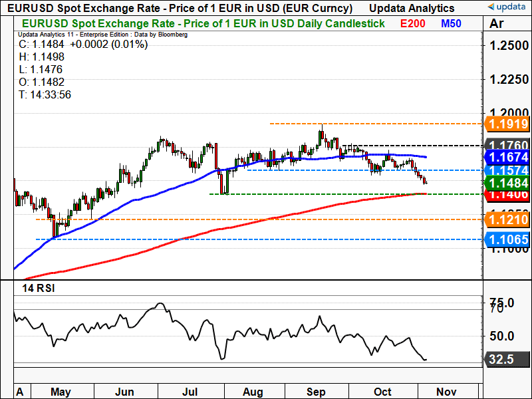
Task: Click the blue 1.1065 level tag
Action: (x=507, y=239)
